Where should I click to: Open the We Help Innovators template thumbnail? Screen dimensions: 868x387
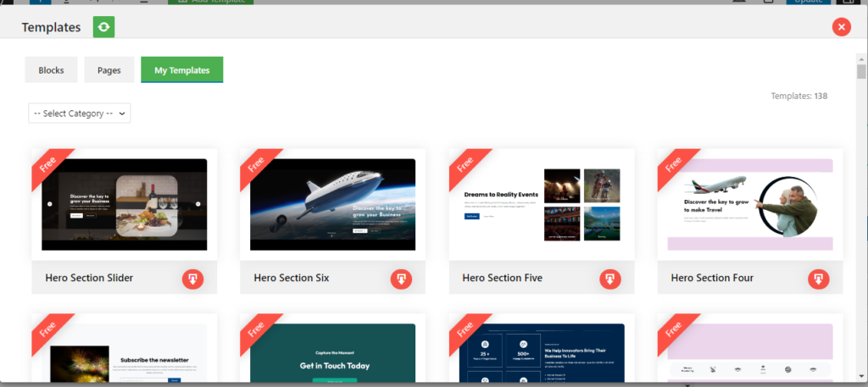coord(542,353)
